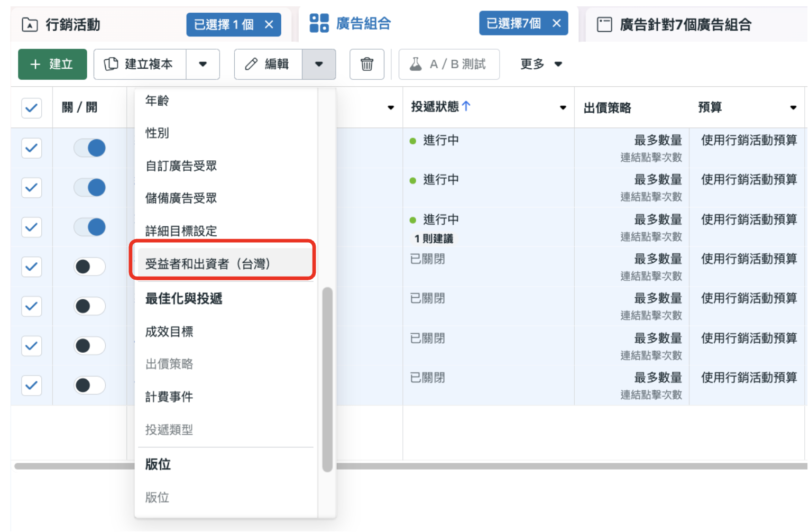Uncheck the select-all checkbox in header
809x532 pixels.
(x=31, y=108)
